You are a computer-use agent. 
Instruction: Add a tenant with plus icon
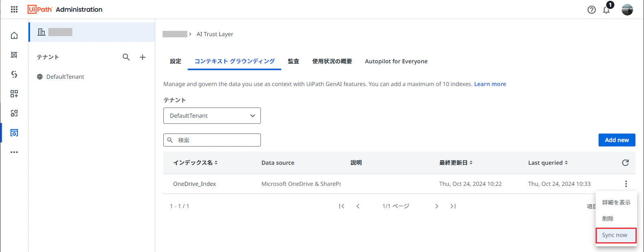click(x=143, y=57)
